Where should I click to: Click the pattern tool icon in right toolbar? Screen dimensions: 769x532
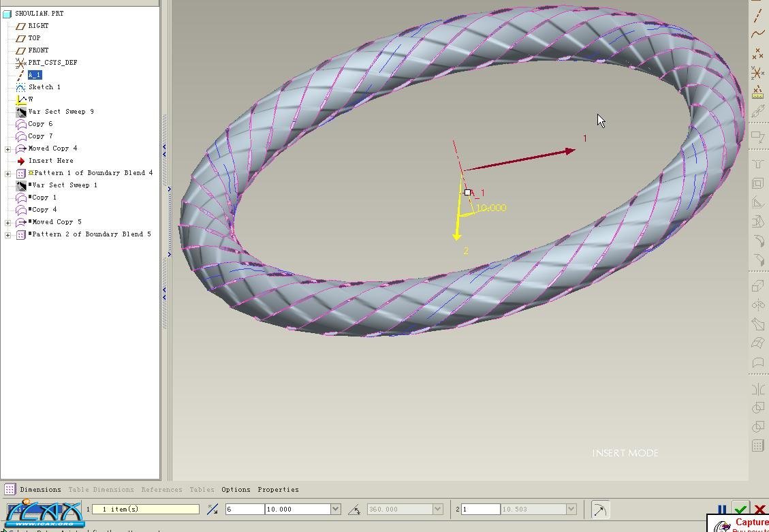point(757,446)
